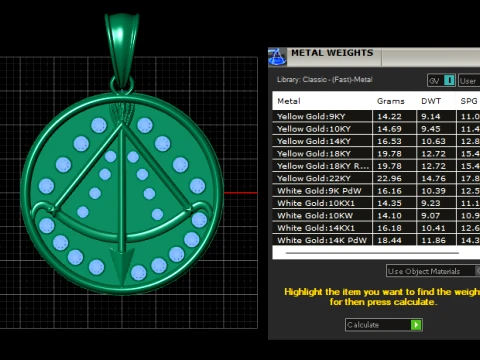Click the 14.76 DWT value

(433, 178)
